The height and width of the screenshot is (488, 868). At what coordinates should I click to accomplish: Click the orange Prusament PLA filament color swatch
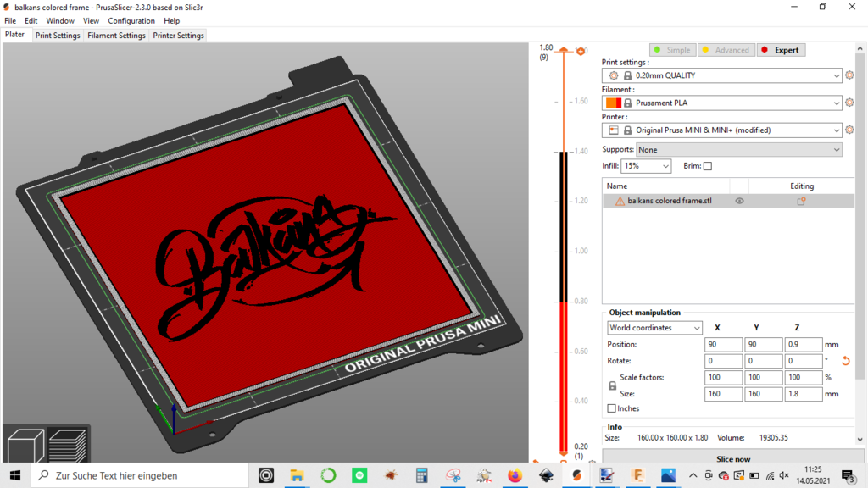[x=614, y=103]
